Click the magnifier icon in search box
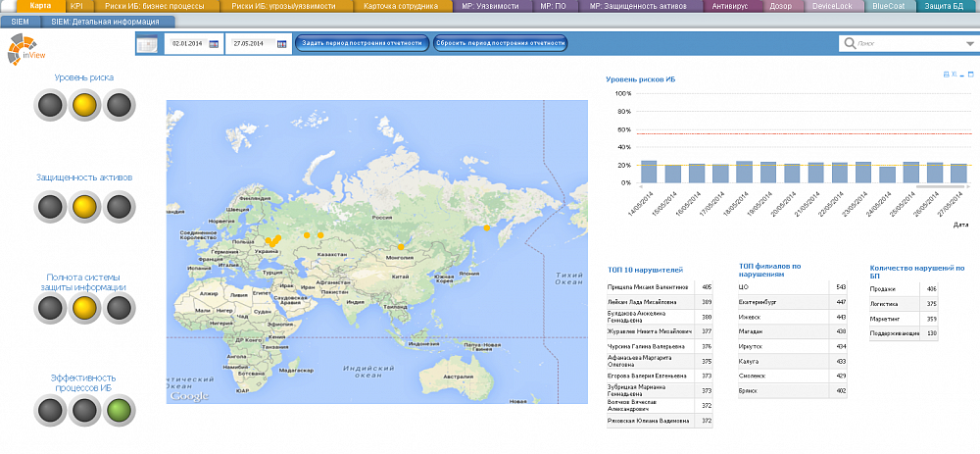The width and height of the screenshot is (980, 454). pyautogui.click(x=848, y=43)
